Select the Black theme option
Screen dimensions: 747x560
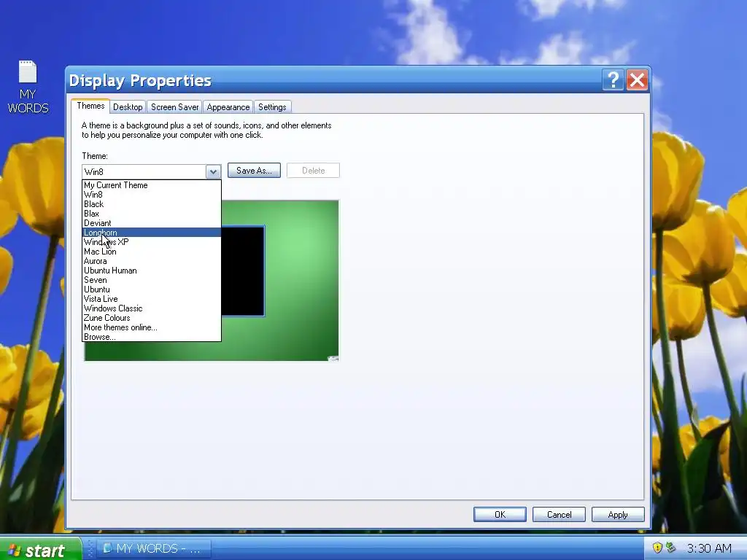pyautogui.click(x=152, y=204)
